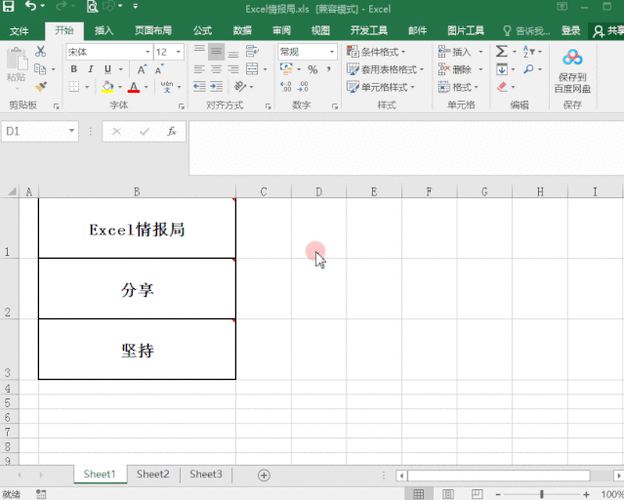Center text horizontally
Screen dimensions: 624x500
216,69
